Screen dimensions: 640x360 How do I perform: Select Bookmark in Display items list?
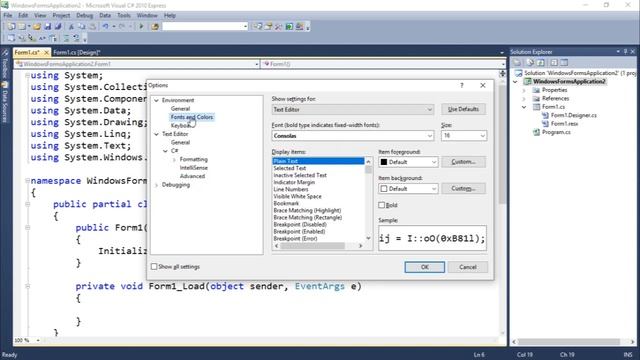(286, 203)
